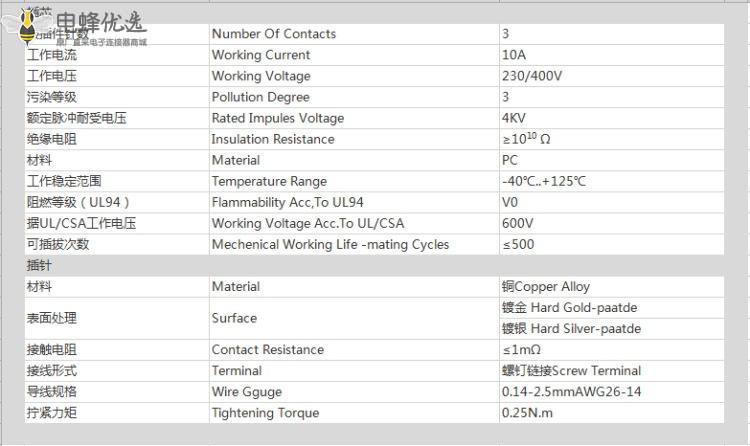Select the Insulation Resistance label
Image resolution: width=750 pixels, height=446 pixels.
coord(273,139)
